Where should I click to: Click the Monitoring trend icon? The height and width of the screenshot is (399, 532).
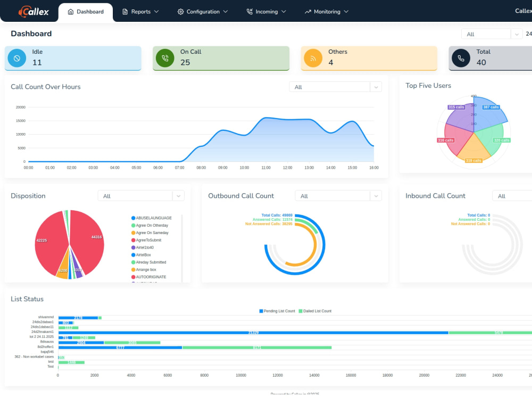coord(307,12)
